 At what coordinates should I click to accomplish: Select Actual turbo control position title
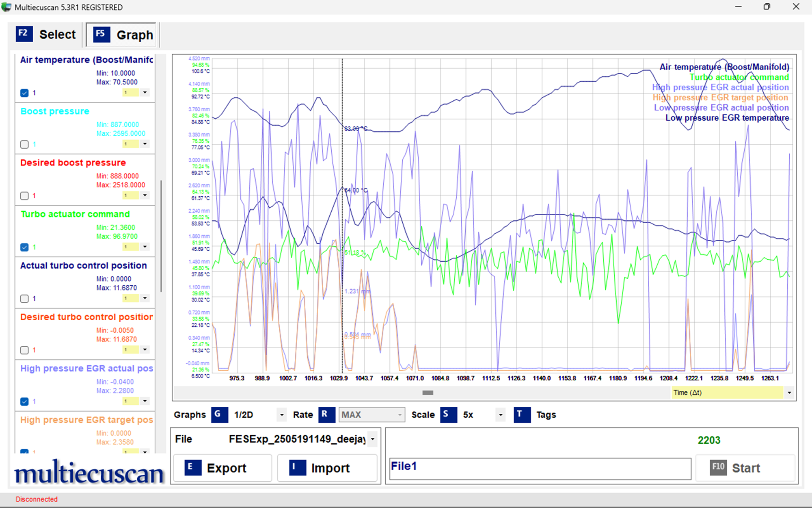tap(84, 265)
